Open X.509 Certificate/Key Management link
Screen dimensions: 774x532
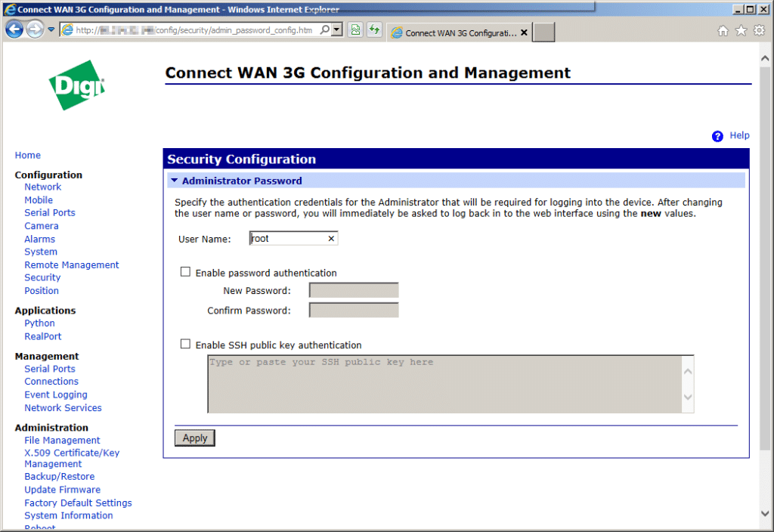pos(72,458)
